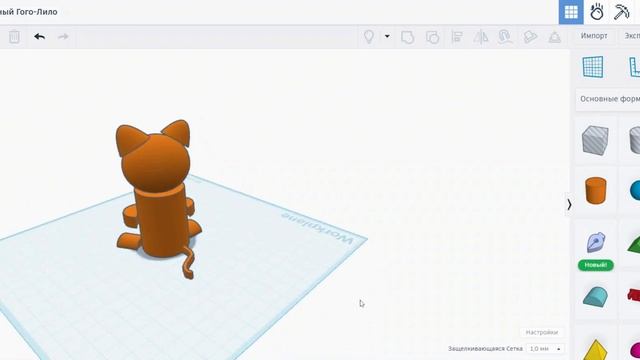Open the Основные формы shapes dropdown

[608, 99]
